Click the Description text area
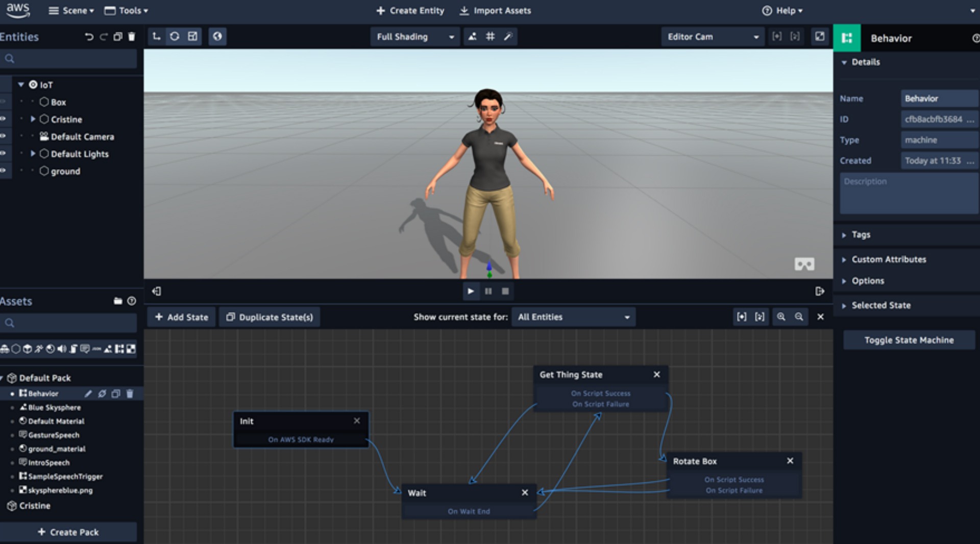 click(x=909, y=193)
